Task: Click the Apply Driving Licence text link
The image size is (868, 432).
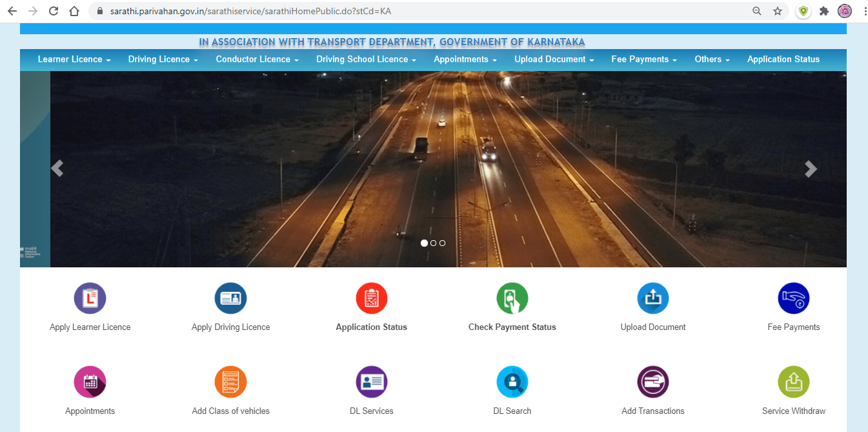Action: point(230,327)
